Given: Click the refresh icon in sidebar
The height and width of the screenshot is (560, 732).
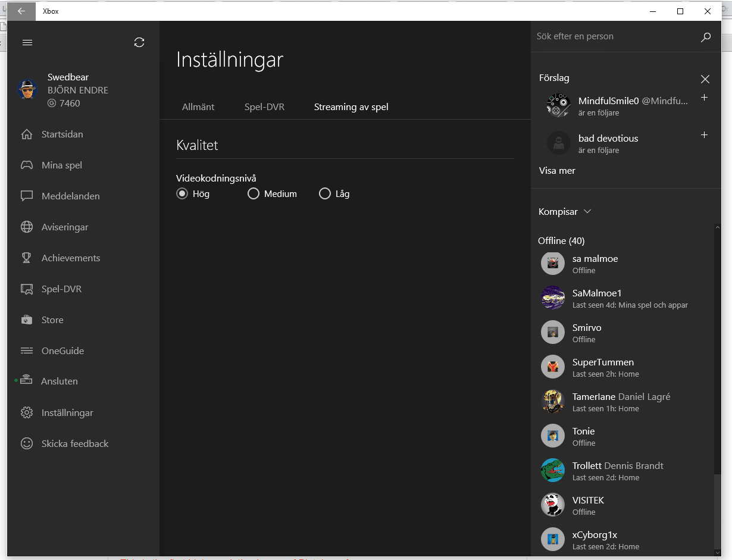Looking at the screenshot, I should (139, 42).
